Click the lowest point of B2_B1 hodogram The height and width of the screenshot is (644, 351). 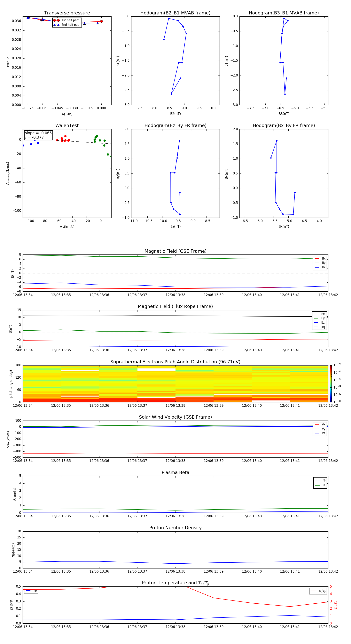171,94
